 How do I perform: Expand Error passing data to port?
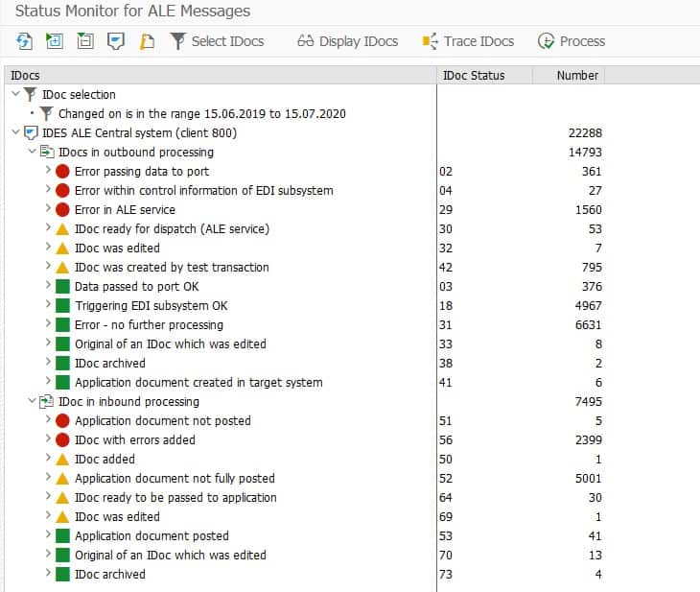click(48, 170)
